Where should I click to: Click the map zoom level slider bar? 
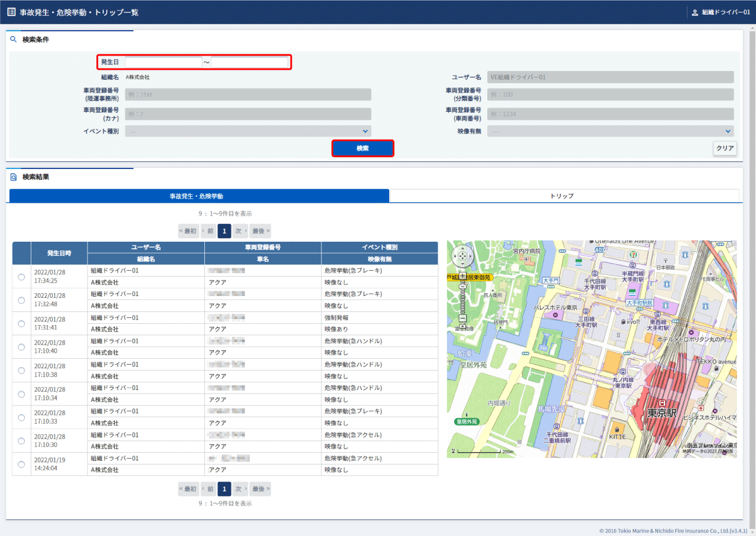[x=462, y=298]
